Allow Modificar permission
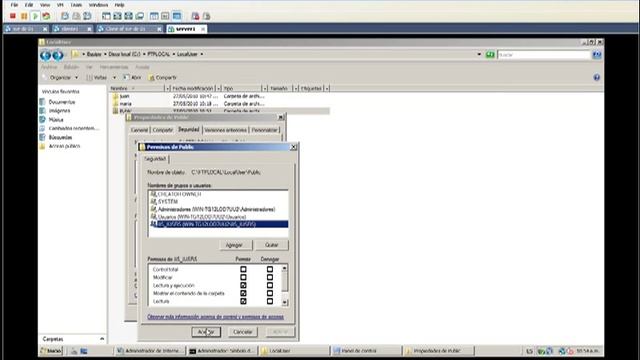This screenshot has width=640, height=360. point(243,277)
